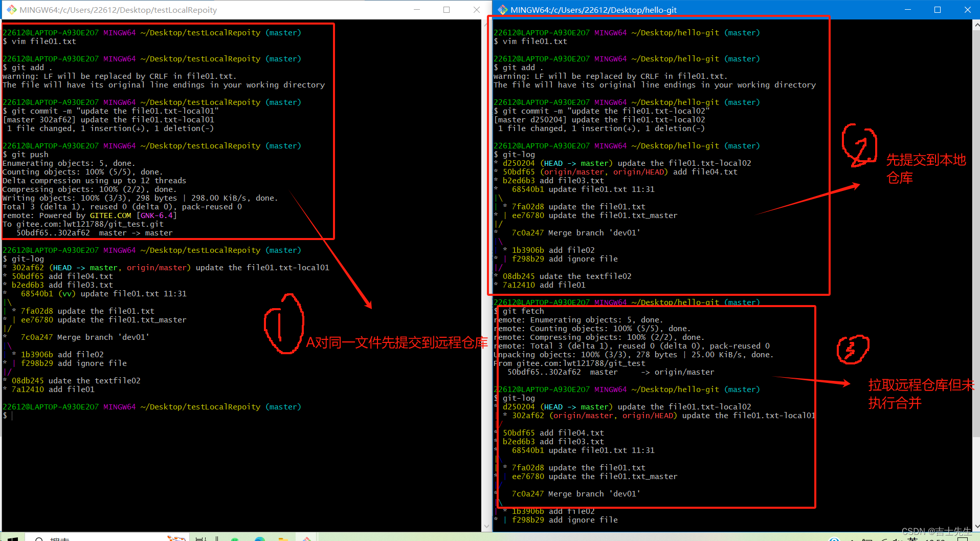The width and height of the screenshot is (980, 541).
Task: Click the Git Bash icon in hello-git title bar
Action: click(503, 10)
